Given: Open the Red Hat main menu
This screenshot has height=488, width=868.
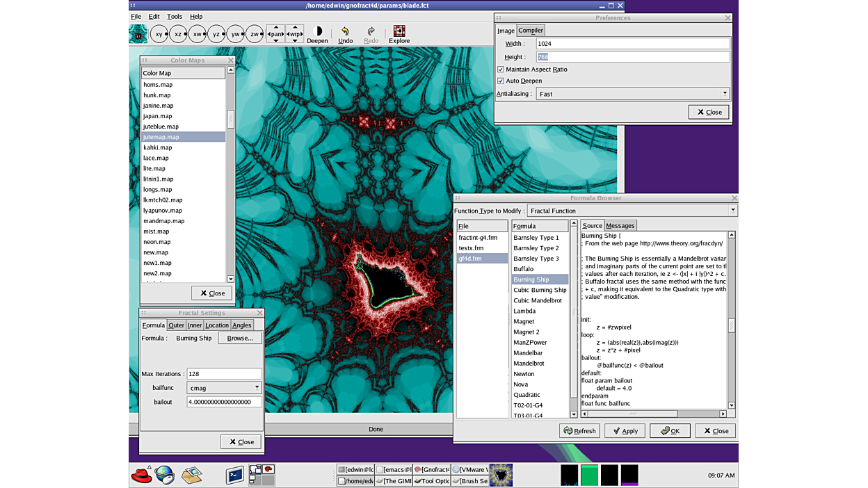Looking at the screenshot, I should [142, 475].
